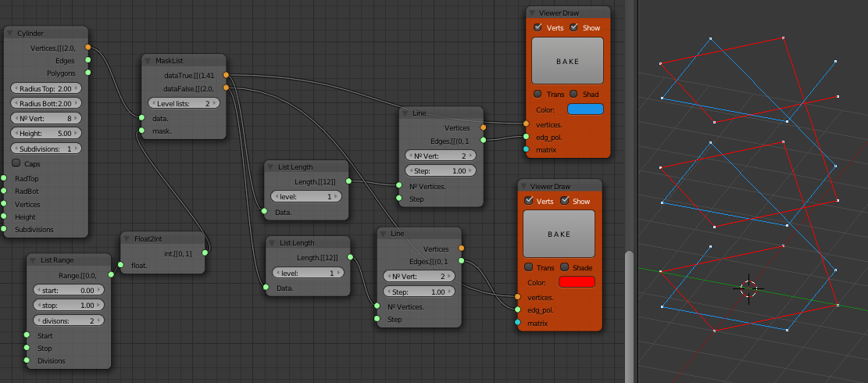
Task: Click the Step input socket of lower Line
Action: point(377,319)
